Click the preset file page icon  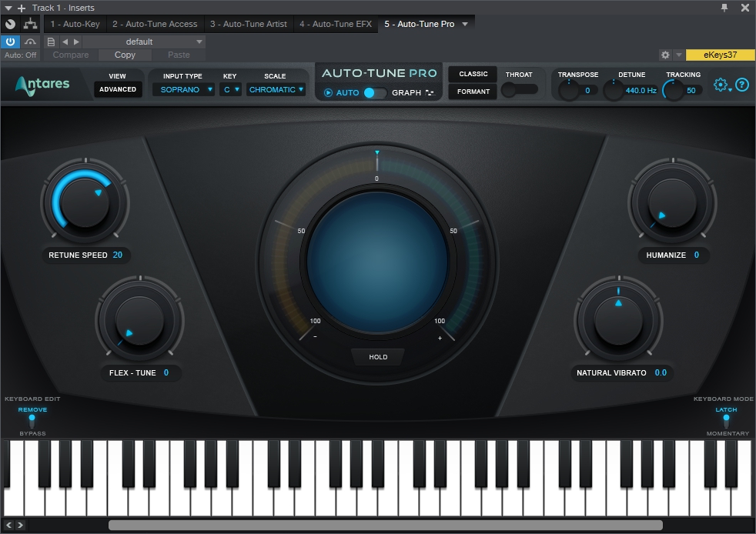[x=51, y=42]
